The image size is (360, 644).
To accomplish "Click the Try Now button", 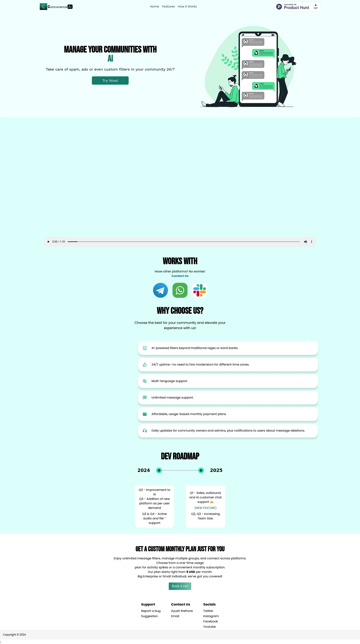I will pyautogui.click(x=110, y=80).
